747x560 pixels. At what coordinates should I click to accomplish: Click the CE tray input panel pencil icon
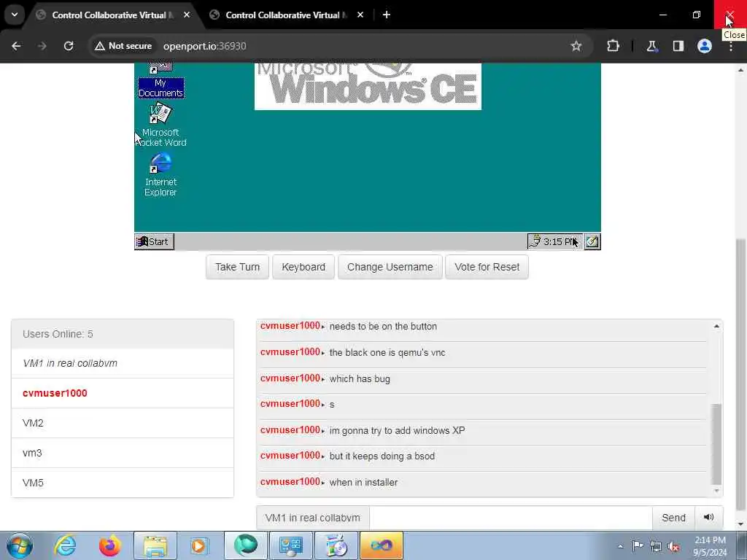[x=592, y=241]
